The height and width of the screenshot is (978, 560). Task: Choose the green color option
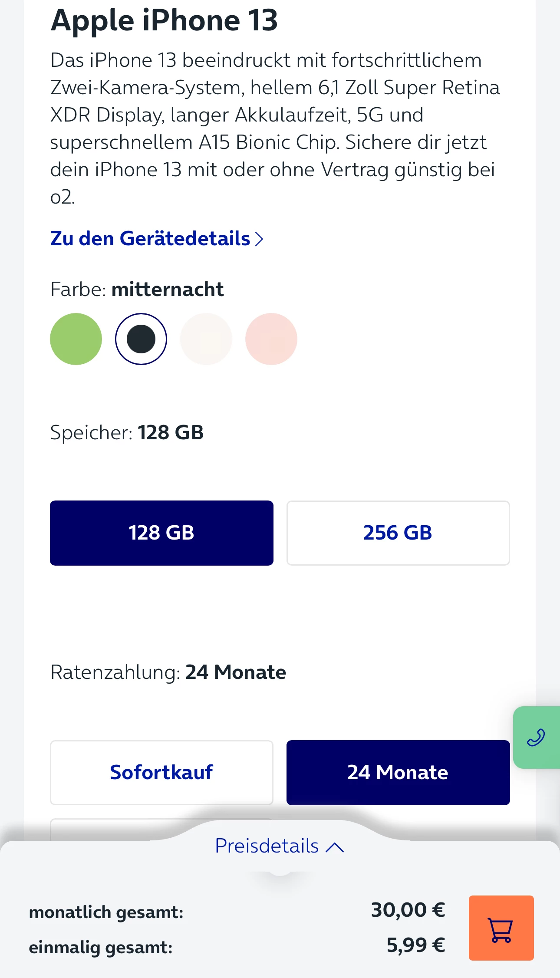click(76, 339)
